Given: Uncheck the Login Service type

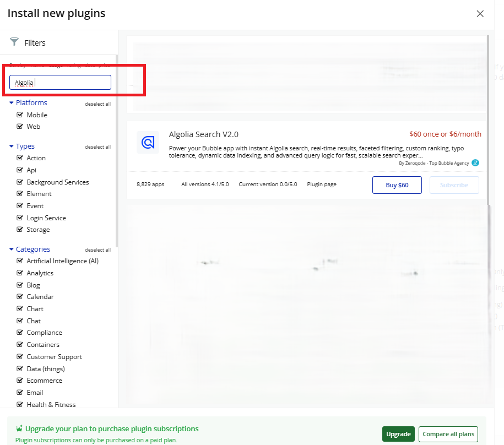Looking at the screenshot, I should 20,218.
